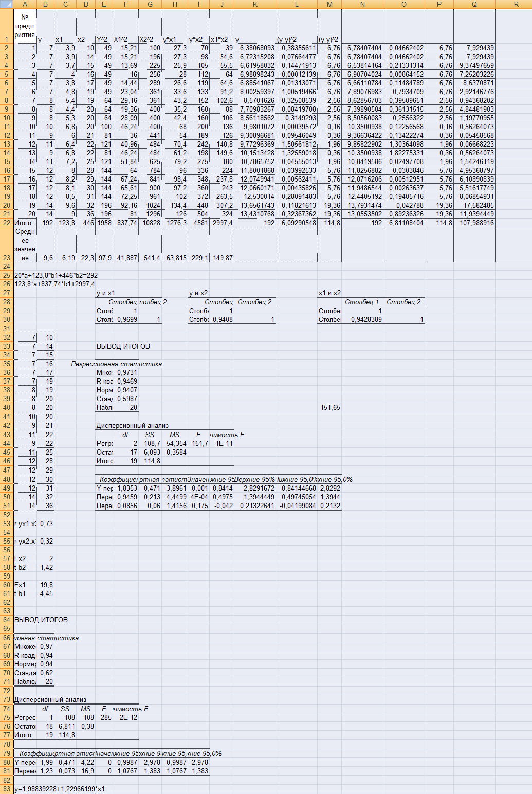Click the Select All corner of the sheet
The width and height of the screenshot is (532, 794).
coord(7,4)
